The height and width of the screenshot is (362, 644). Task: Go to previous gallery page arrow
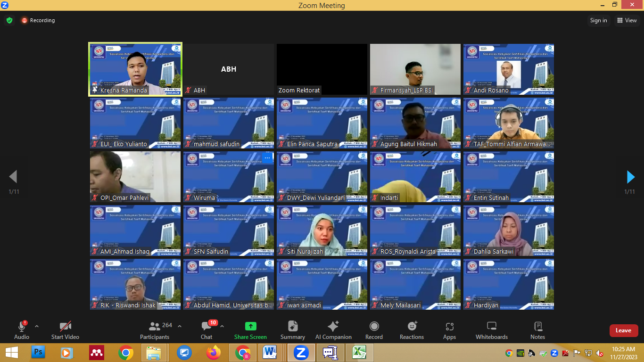tap(13, 177)
